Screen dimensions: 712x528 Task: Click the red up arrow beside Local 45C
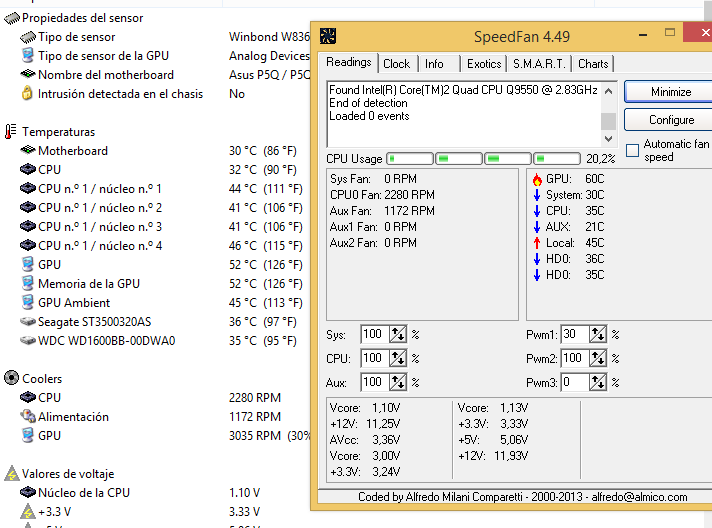537,243
